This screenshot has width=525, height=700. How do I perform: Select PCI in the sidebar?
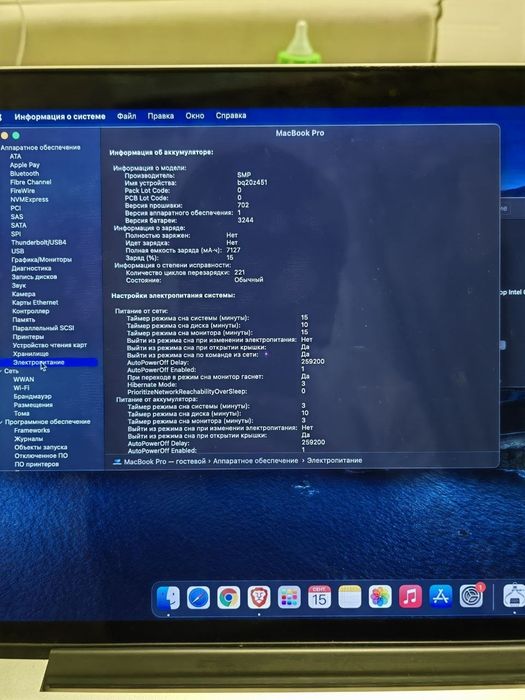[x=16, y=208]
